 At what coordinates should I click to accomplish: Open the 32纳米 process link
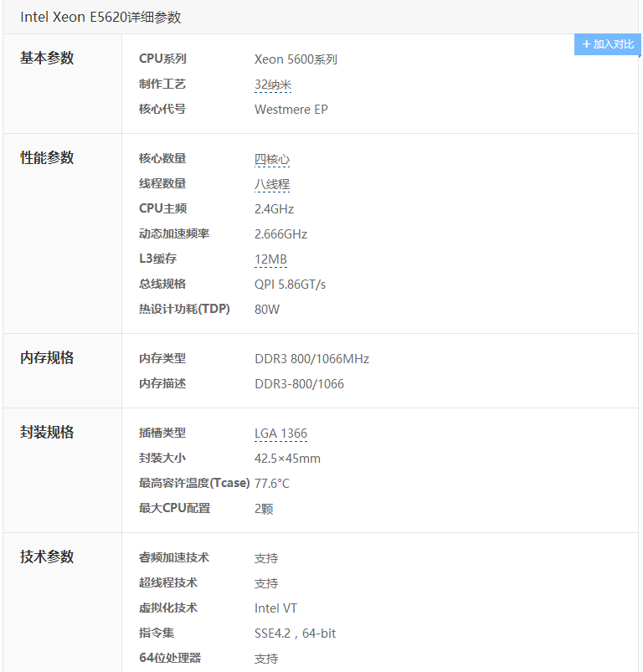tap(273, 85)
